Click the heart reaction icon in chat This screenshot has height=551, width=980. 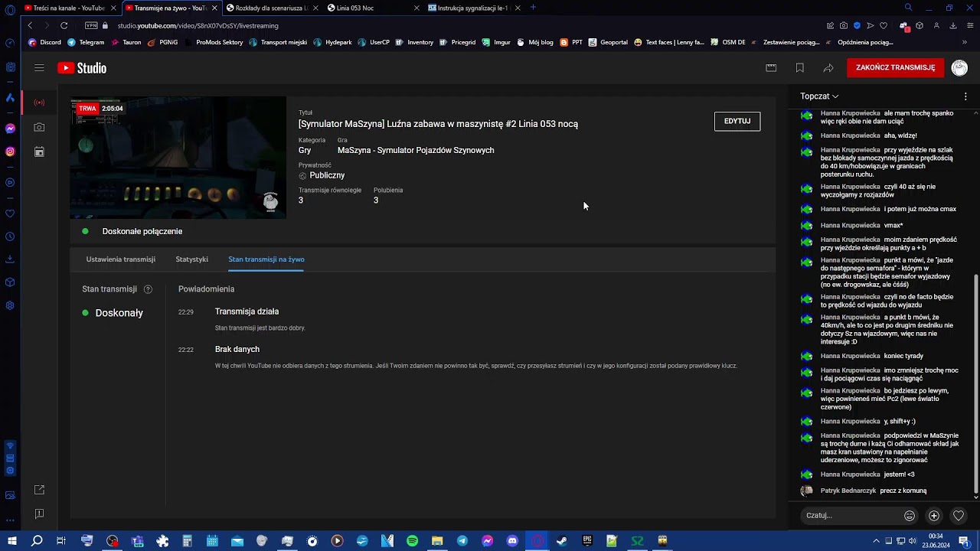click(959, 516)
